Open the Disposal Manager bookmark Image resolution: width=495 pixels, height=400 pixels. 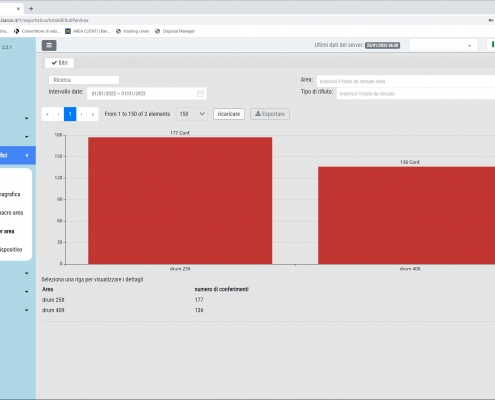(x=175, y=31)
